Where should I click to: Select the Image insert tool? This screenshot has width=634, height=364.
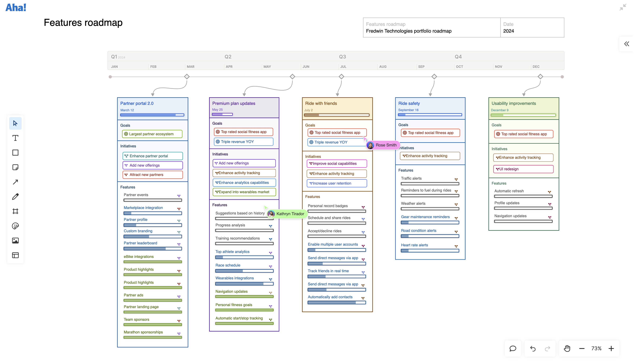pyautogui.click(x=15, y=241)
